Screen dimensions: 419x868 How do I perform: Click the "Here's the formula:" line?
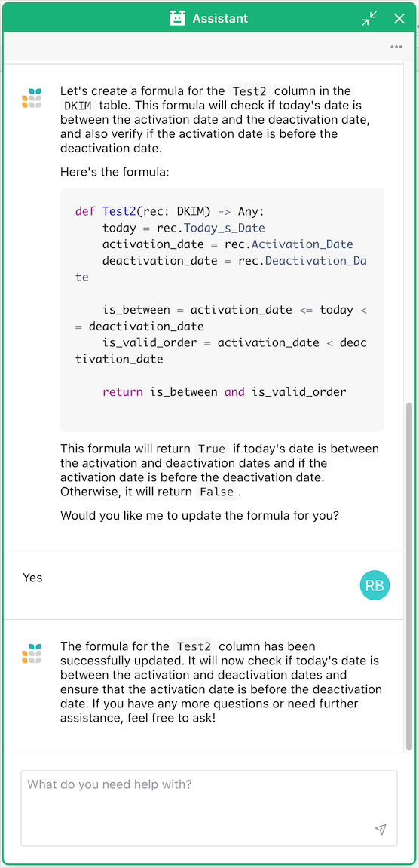point(115,172)
